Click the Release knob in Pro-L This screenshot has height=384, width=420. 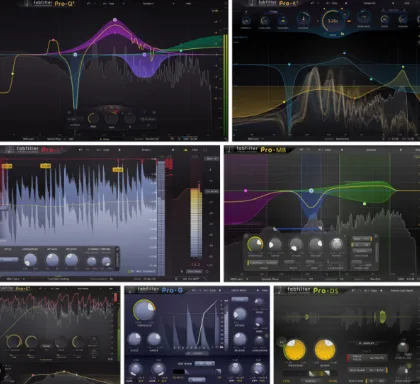coord(71,260)
